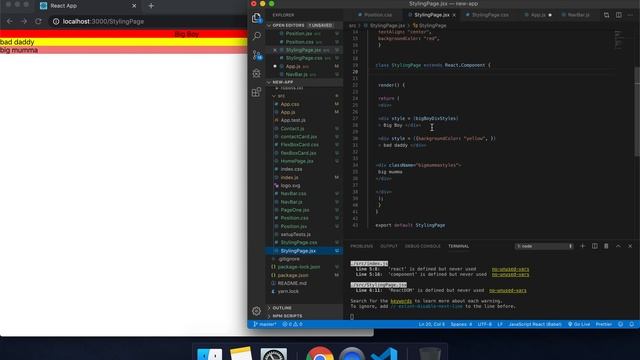
Task: Change language mode JavaScript React (Babel)
Action: pos(535,324)
